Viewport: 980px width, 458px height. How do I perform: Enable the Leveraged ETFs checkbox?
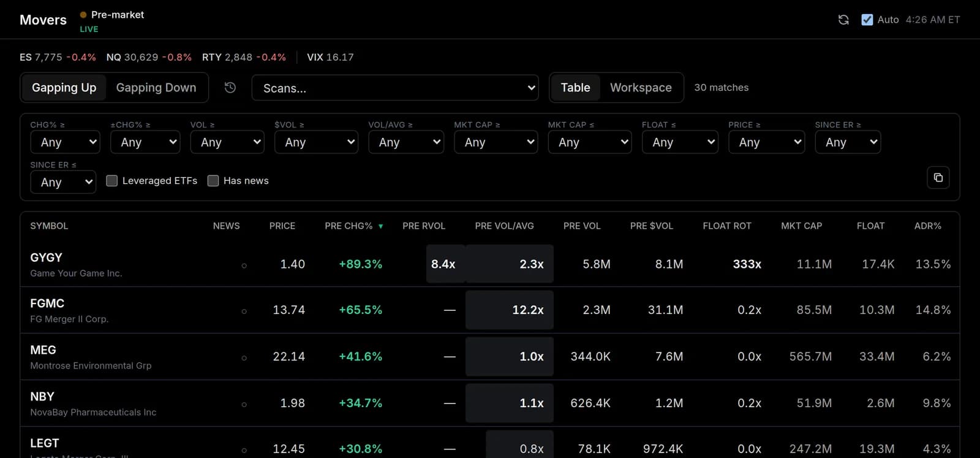111,181
